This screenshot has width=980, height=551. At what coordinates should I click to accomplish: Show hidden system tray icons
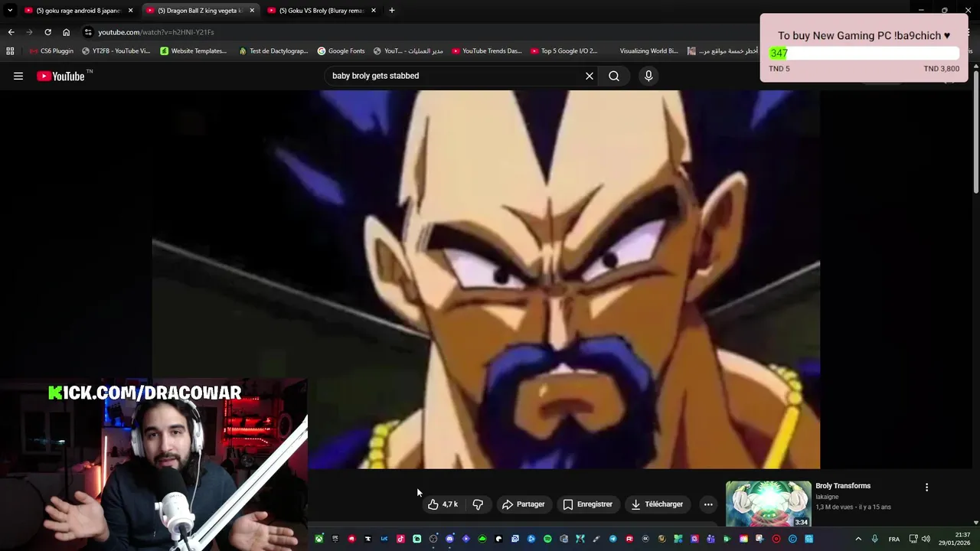pyautogui.click(x=858, y=539)
